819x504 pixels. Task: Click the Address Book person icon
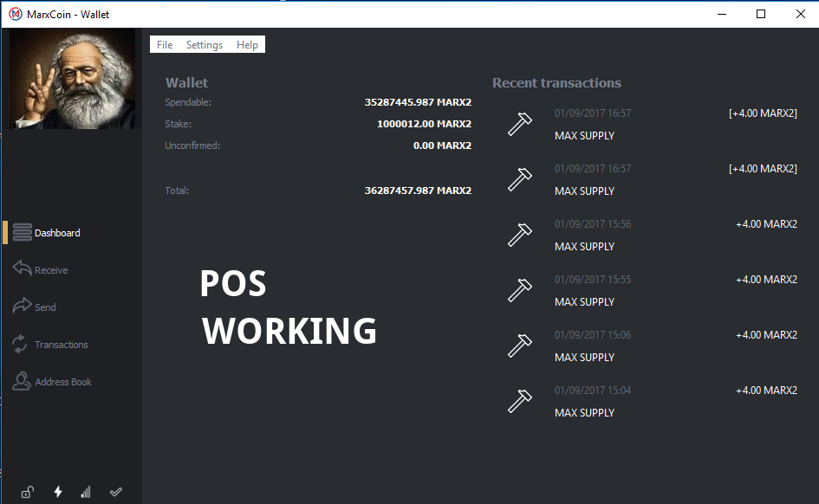[22, 381]
